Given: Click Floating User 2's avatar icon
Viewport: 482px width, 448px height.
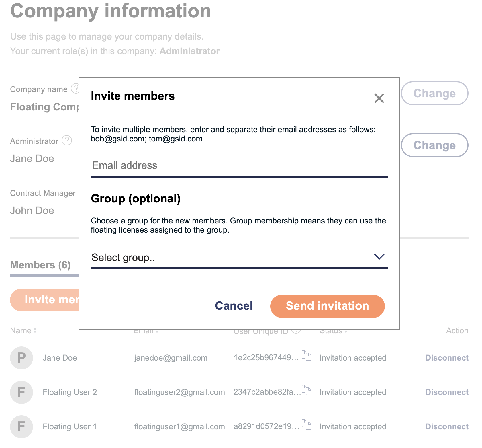Looking at the screenshot, I should tap(21, 392).
